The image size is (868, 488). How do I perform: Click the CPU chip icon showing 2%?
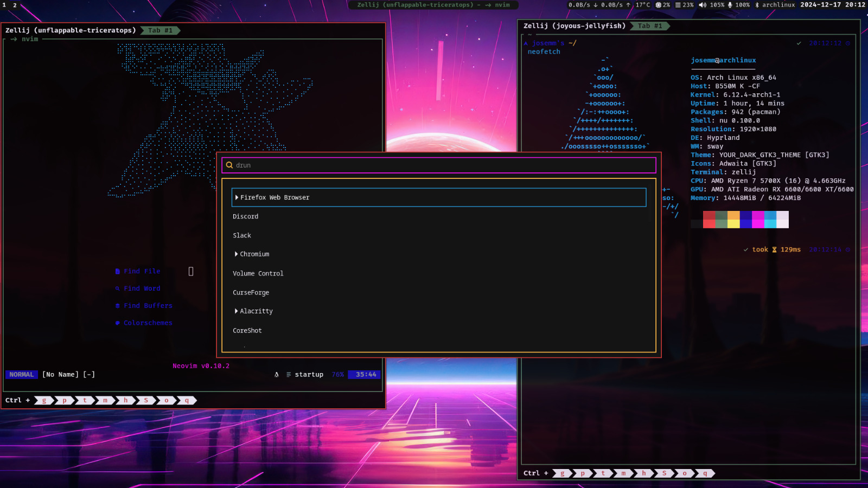[658, 5]
